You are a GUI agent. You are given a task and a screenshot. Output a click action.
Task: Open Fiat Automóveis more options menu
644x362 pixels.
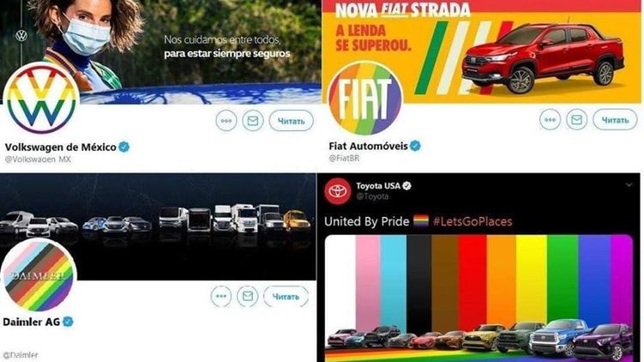[x=550, y=119]
